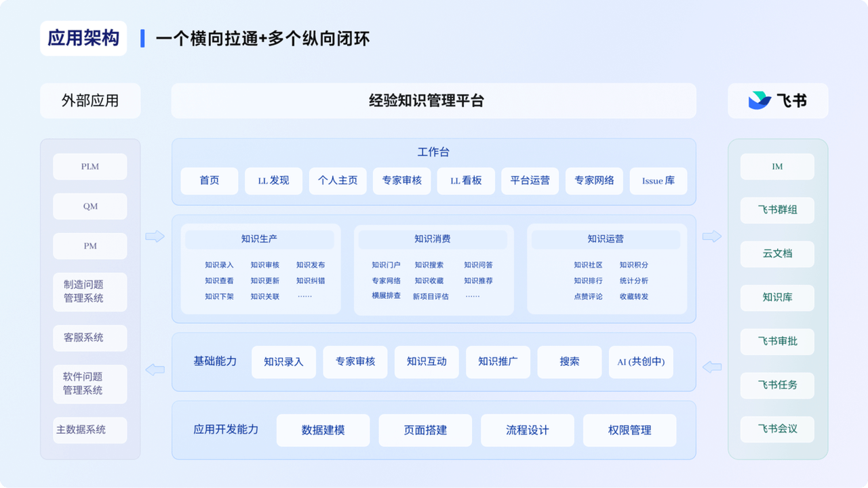Open the 飞书会议 box

(777, 429)
